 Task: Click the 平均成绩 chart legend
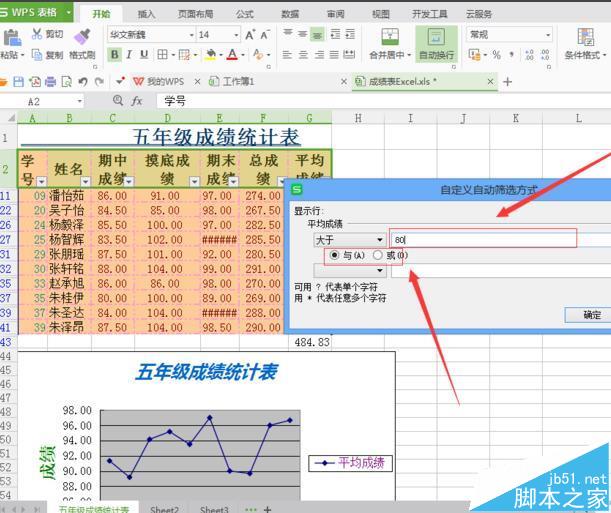[x=350, y=463]
